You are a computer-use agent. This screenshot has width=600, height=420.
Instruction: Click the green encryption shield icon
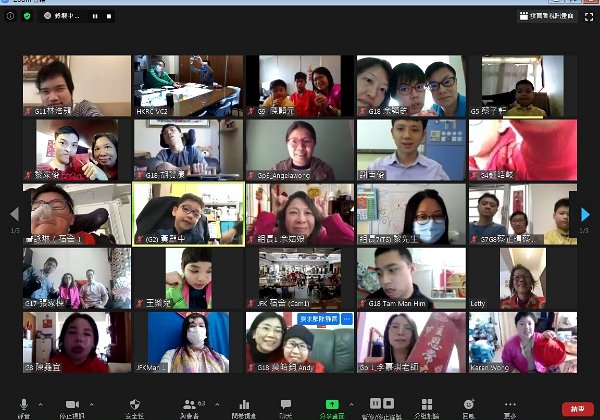27,16
